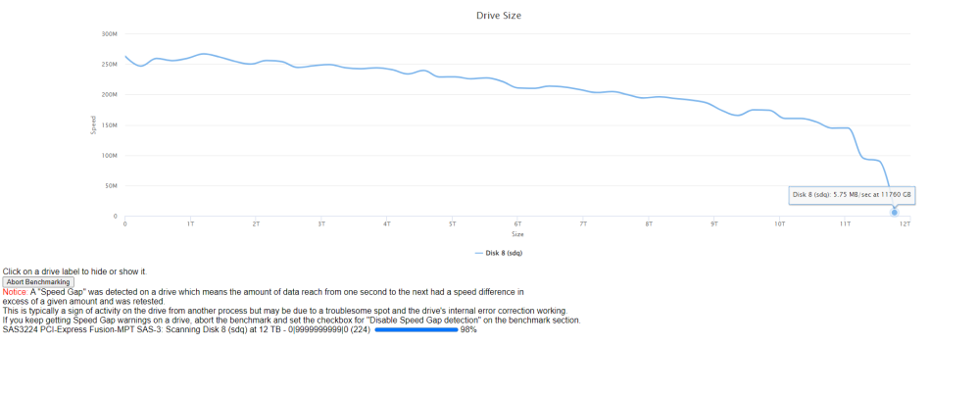Image resolution: width=980 pixels, height=395 pixels.
Task: Click the 0 label at the size axis origin
Action: [x=125, y=223]
